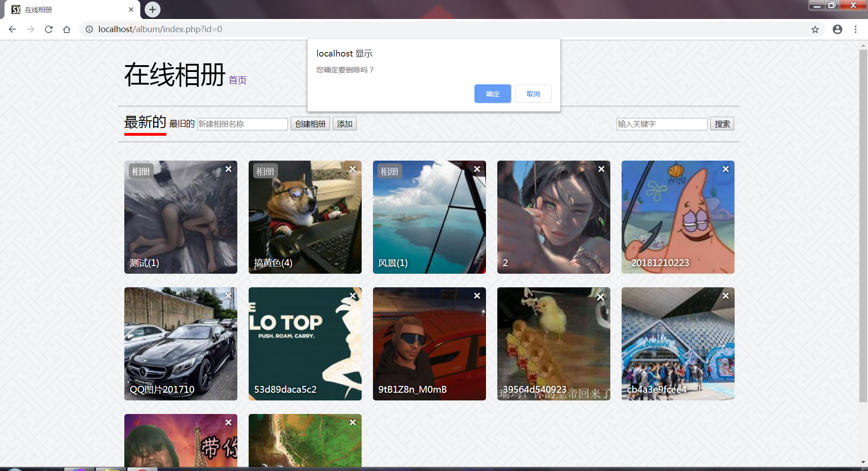Delete the 53d89daca5c2 image using X
Screen dimensions: 868x471
pyautogui.click(x=353, y=295)
